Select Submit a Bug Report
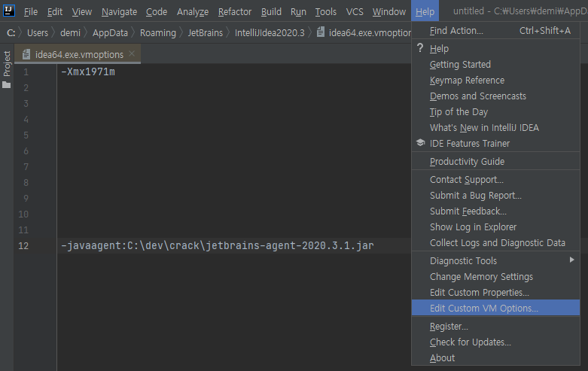Screen dimensions: 588x371 coord(495,195)
